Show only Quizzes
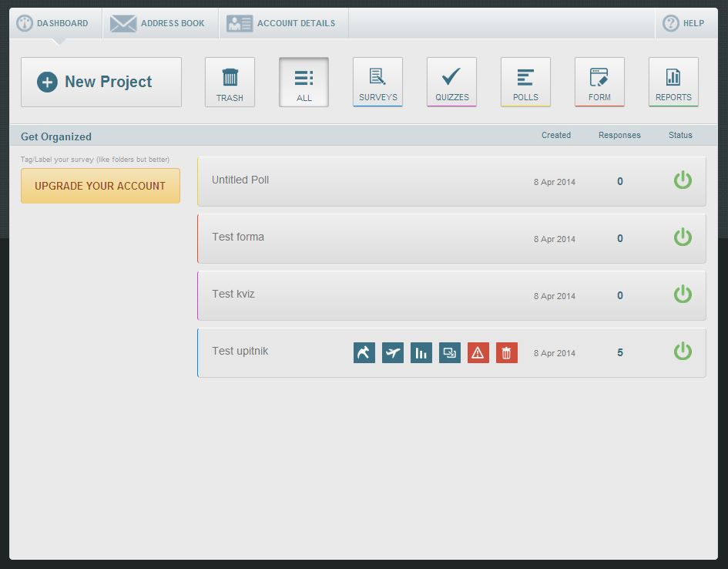 [451, 82]
